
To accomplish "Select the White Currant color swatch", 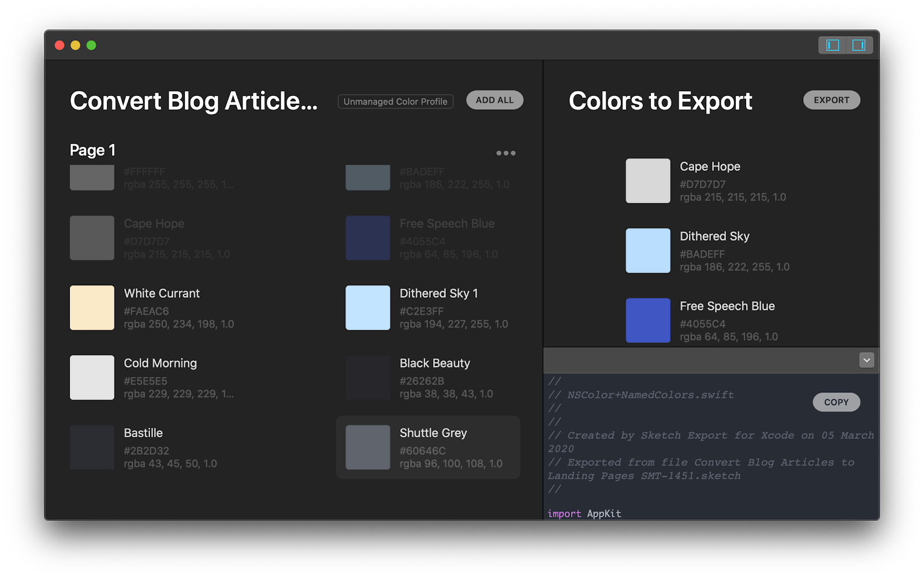I will coord(92,308).
